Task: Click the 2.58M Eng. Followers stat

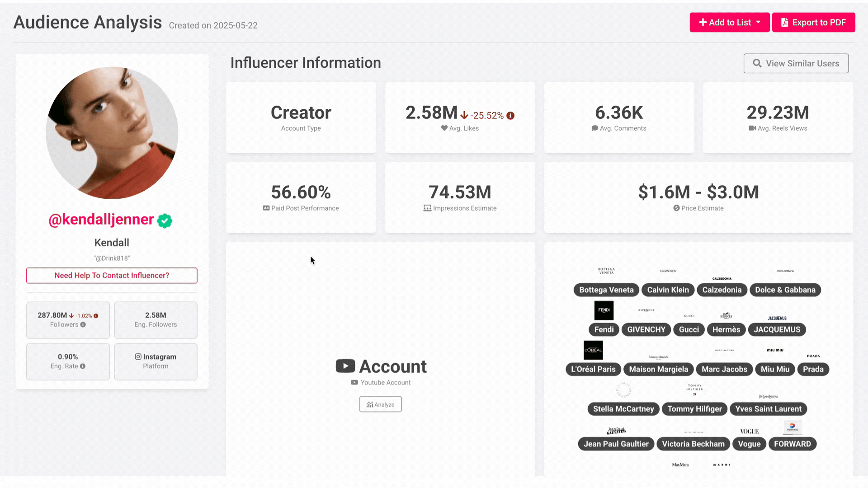Action: [156, 320]
